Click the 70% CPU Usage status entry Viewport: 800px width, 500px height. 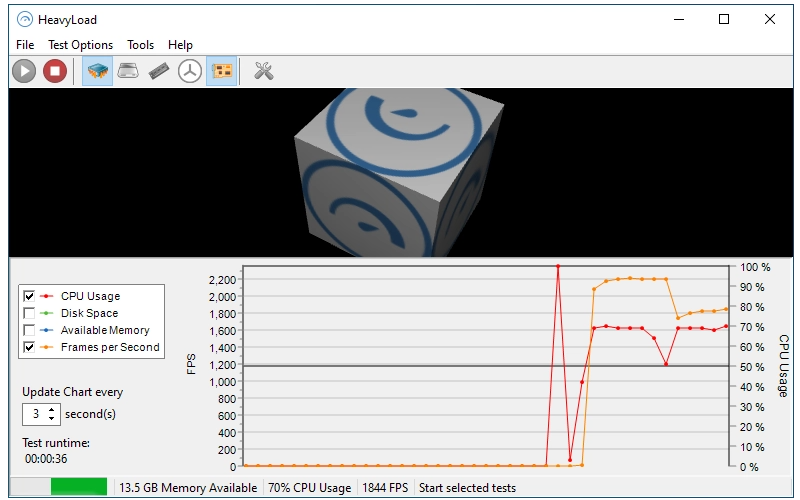click(x=309, y=488)
